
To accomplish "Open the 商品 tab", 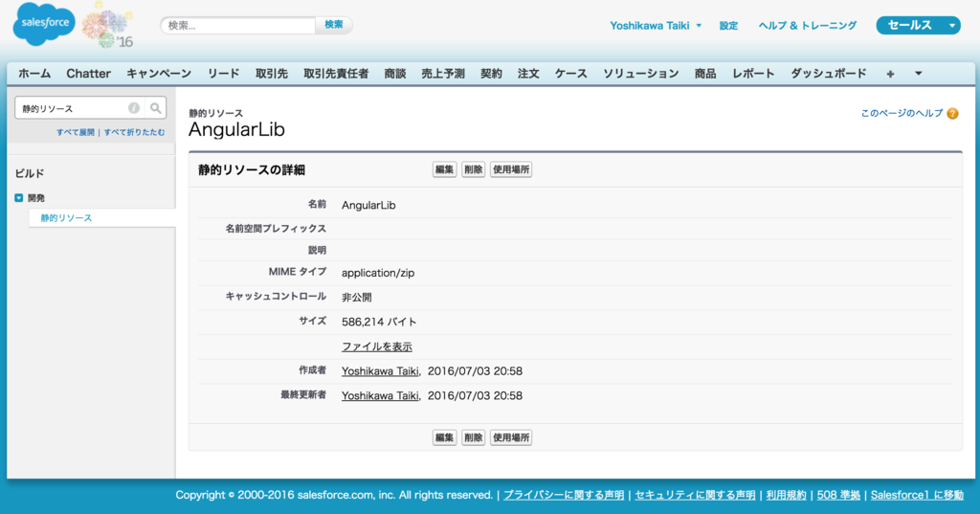I will click(x=705, y=74).
